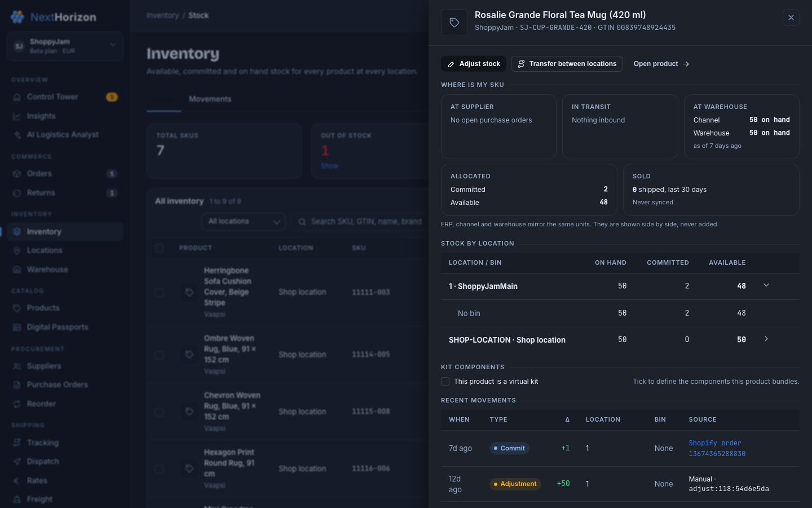This screenshot has height=508, width=812.
Task: Click the Adjustment movement type badge
Action: pos(515,484)
